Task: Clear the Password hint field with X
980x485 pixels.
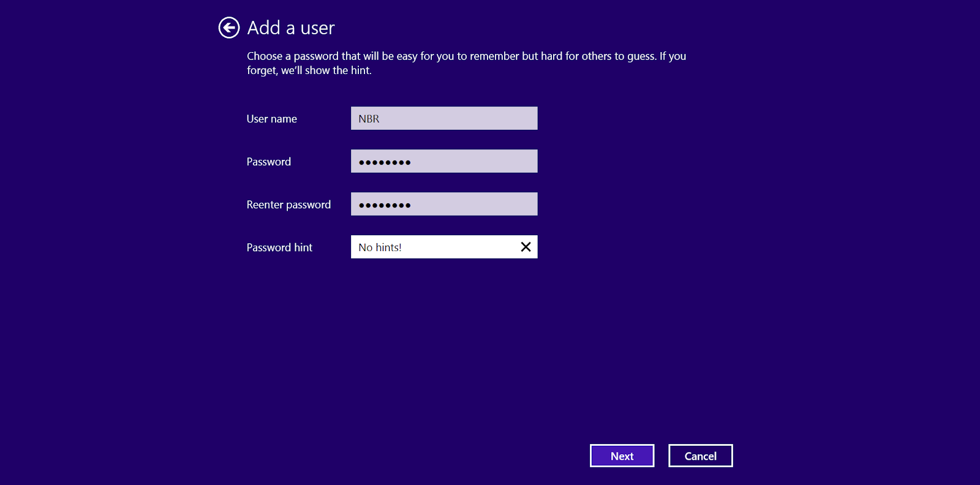Action: point(526,247)
